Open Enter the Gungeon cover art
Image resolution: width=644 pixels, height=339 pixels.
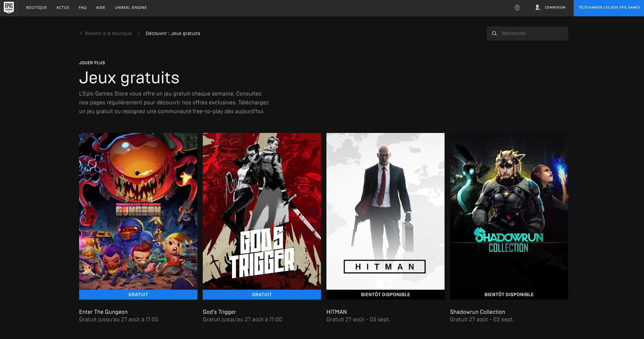[138, 211]
